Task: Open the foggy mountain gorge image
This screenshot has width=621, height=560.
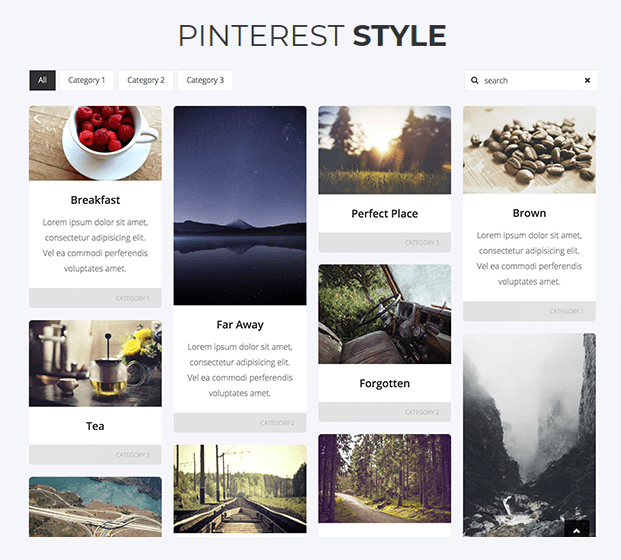Action: click(529, 435)
